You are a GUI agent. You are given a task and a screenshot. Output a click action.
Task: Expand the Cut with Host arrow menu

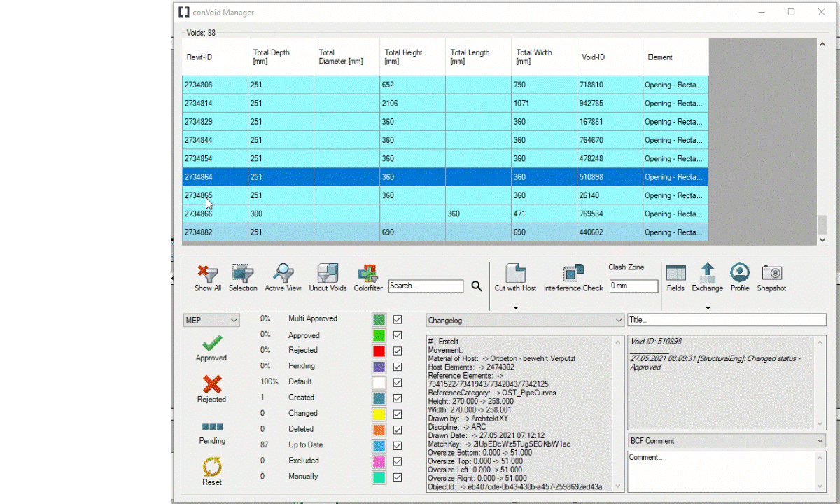[x=516, y=308]
